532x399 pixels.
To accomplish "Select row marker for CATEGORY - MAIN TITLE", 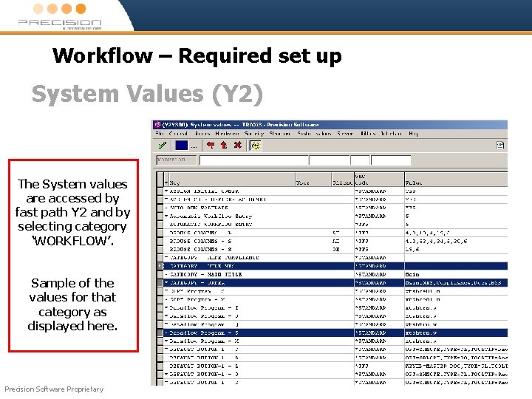I will 160,274.
